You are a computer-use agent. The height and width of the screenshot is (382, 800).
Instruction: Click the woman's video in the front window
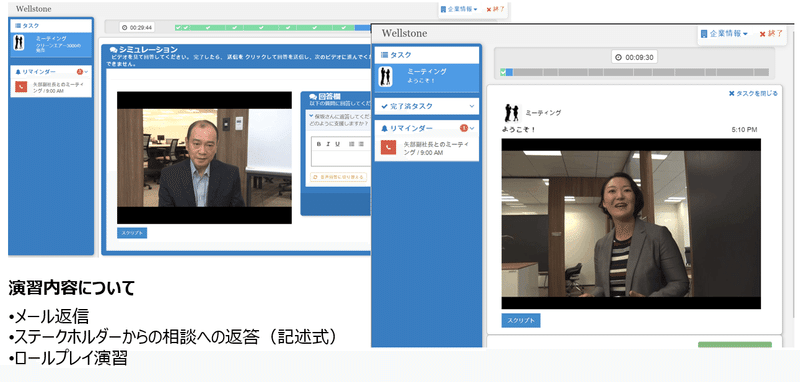point(631,223)
